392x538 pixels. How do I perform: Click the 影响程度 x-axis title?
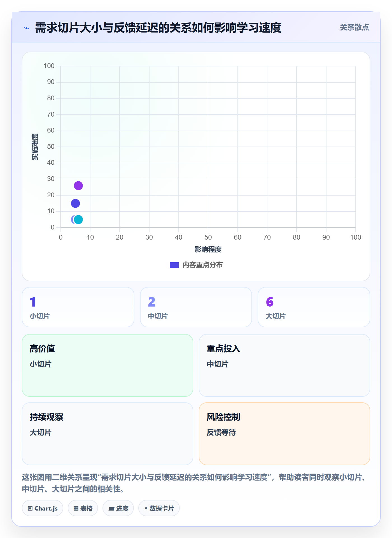(x=208, y=249)
